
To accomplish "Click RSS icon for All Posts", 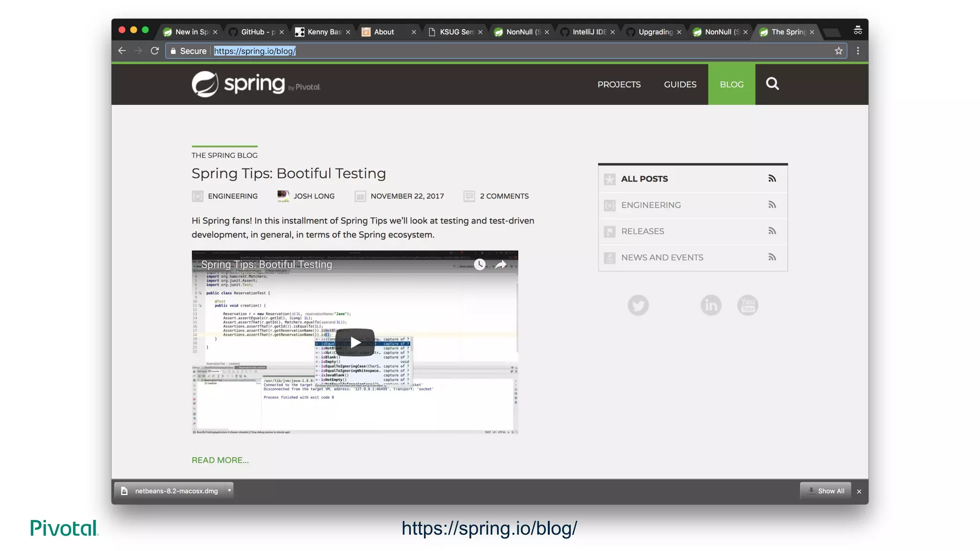I will [772, 178].
